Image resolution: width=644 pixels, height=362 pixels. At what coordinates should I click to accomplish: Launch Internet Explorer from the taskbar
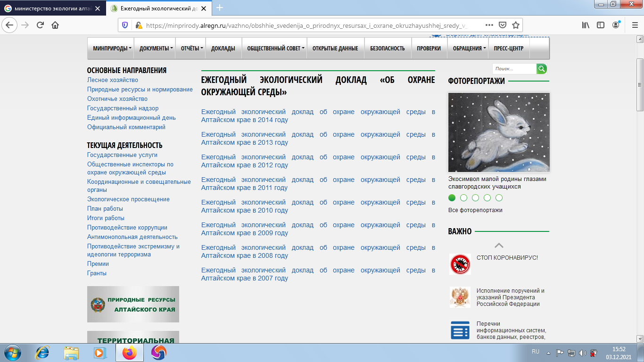(x=43, y=352)
